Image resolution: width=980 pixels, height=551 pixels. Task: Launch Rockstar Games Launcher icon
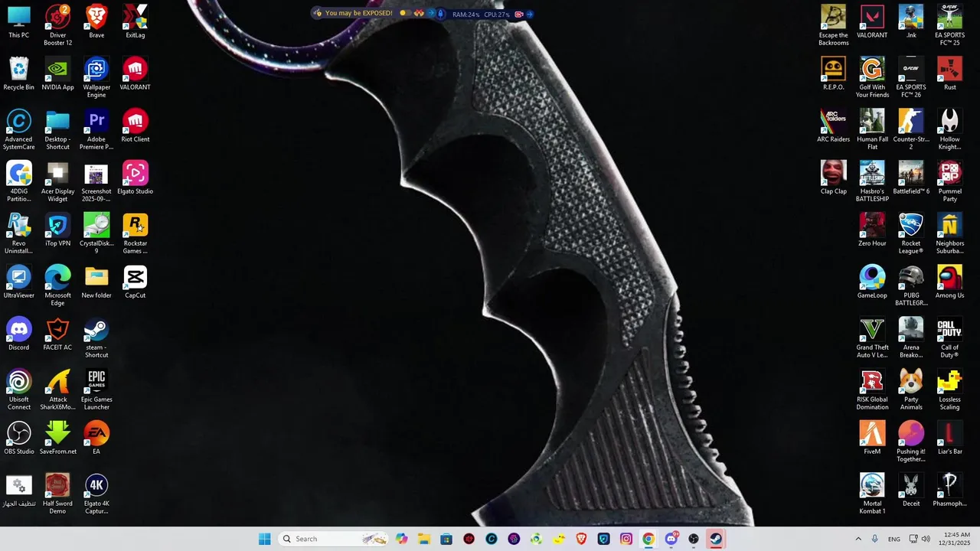coord(136,233)
